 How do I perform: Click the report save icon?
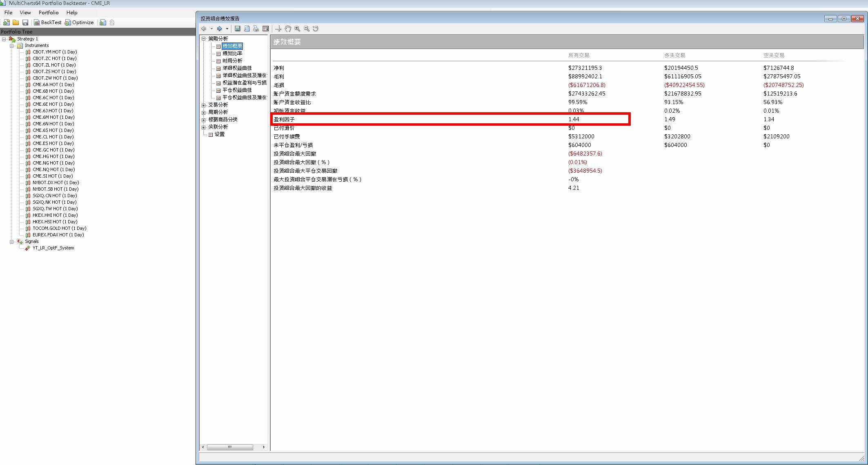(237, 29)
